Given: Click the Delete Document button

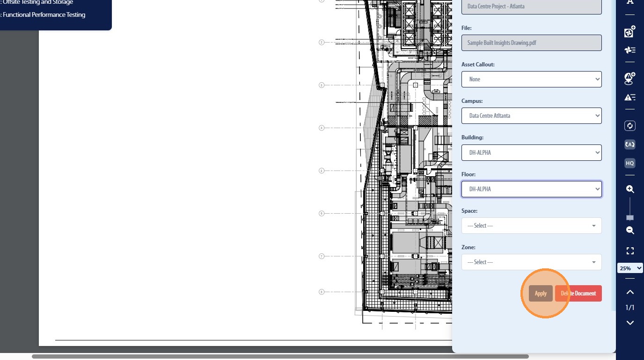Looking at the screenshot, I should [578, 293].
